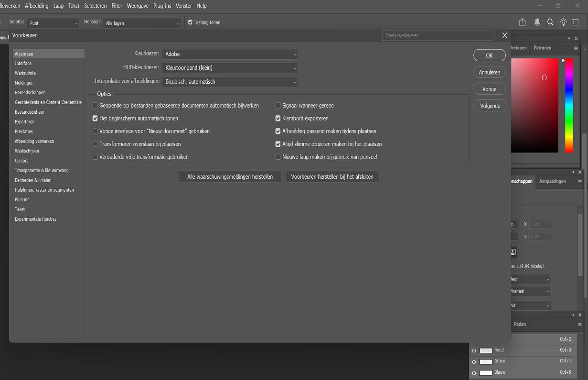This screenshot has height=380, width=588.
Task: Close the color panel group
Action: tap(576, 38)
